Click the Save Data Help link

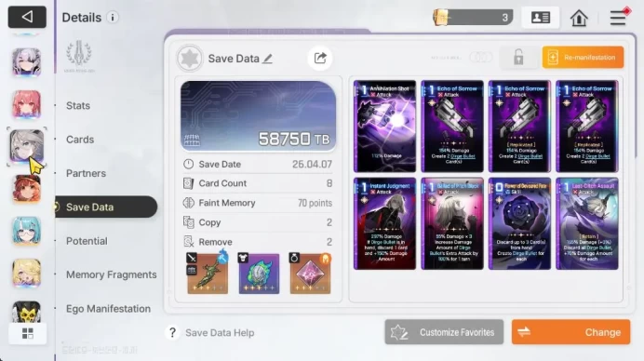[x=220, y=333]
